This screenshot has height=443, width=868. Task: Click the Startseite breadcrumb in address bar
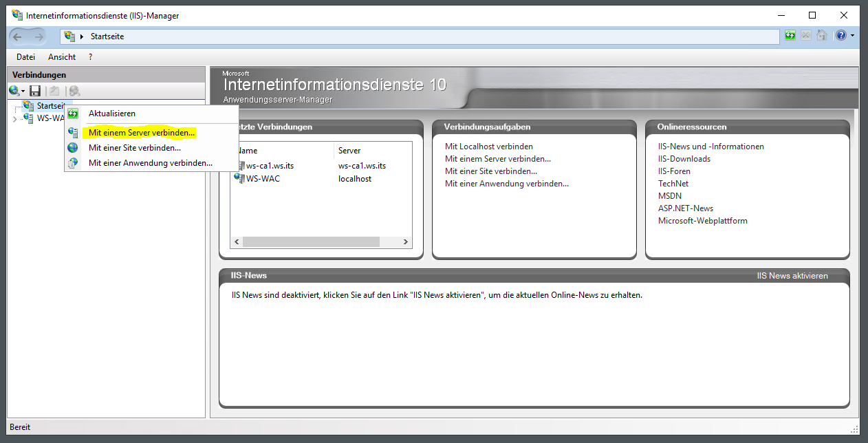(x=107, y=36)
